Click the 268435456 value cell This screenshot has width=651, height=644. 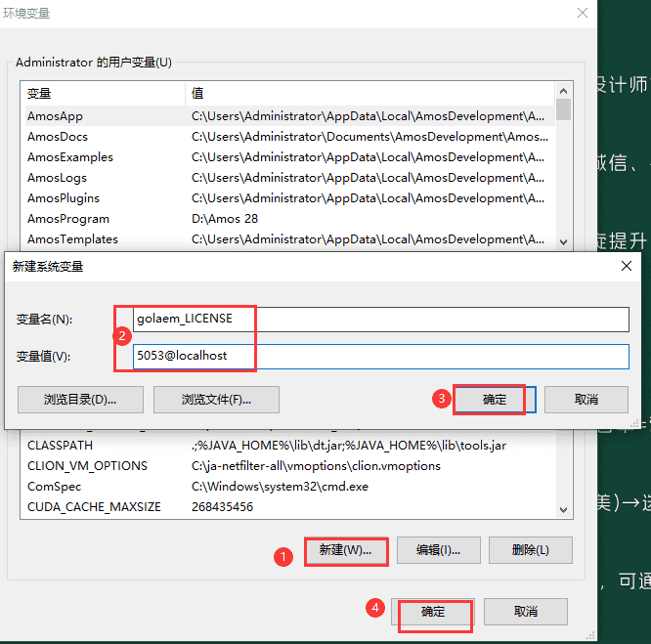pyautogui.click(x=222, y=507)
